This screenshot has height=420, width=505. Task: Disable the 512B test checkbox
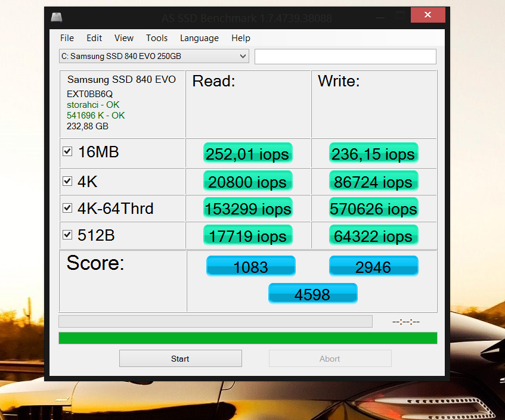tap(67, 235)
